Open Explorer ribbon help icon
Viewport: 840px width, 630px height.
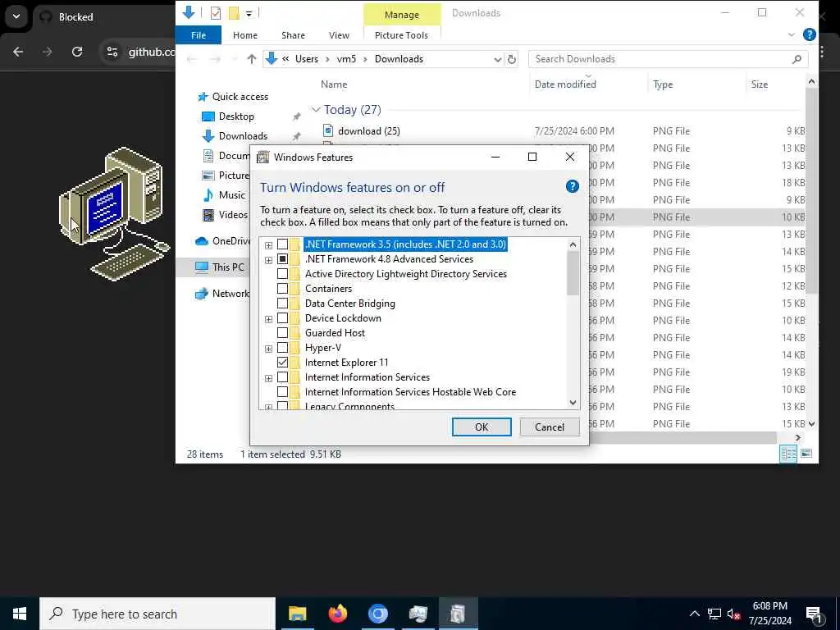[x=809, y=34]
